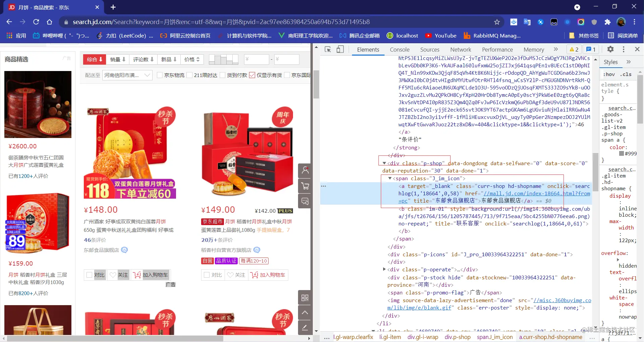Screen dimensions: 644x342
Task: Open the YouTube bookmark
Action: pos(441,36)
